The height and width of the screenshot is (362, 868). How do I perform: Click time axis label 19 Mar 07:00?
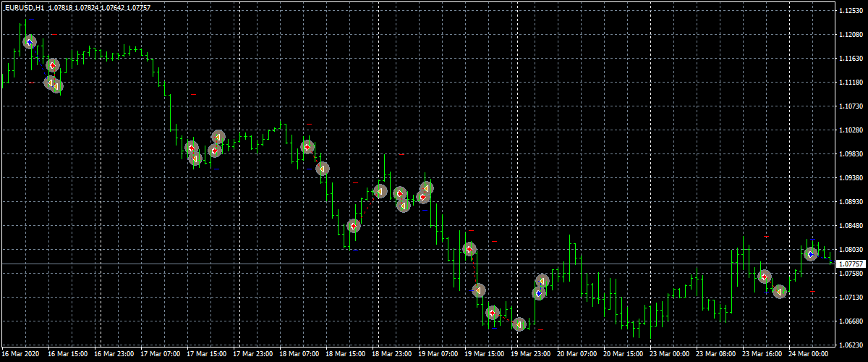coord(439,355)
